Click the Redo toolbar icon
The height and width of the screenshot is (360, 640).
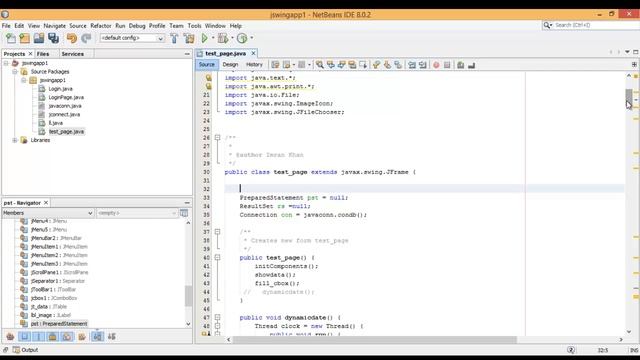(86, 38)
